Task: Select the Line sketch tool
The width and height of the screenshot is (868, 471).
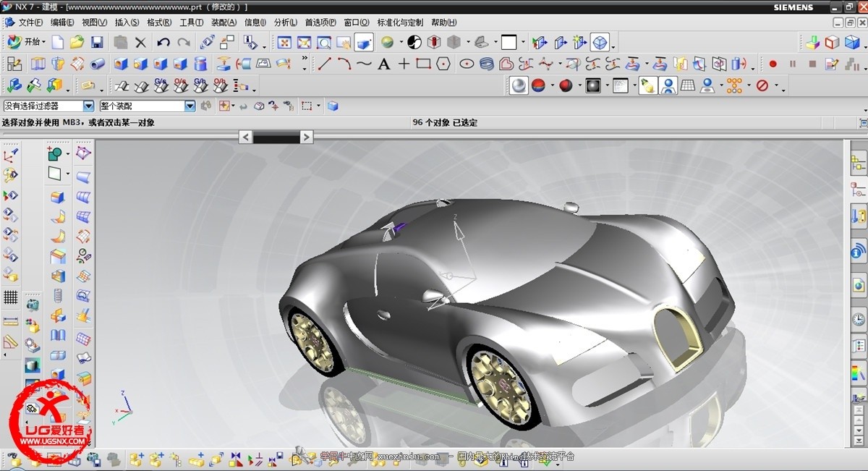Action: [324, 64]
